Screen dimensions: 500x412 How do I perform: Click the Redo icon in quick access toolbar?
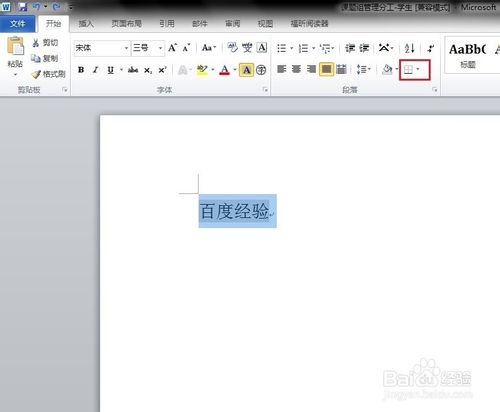tap(56, 6)
